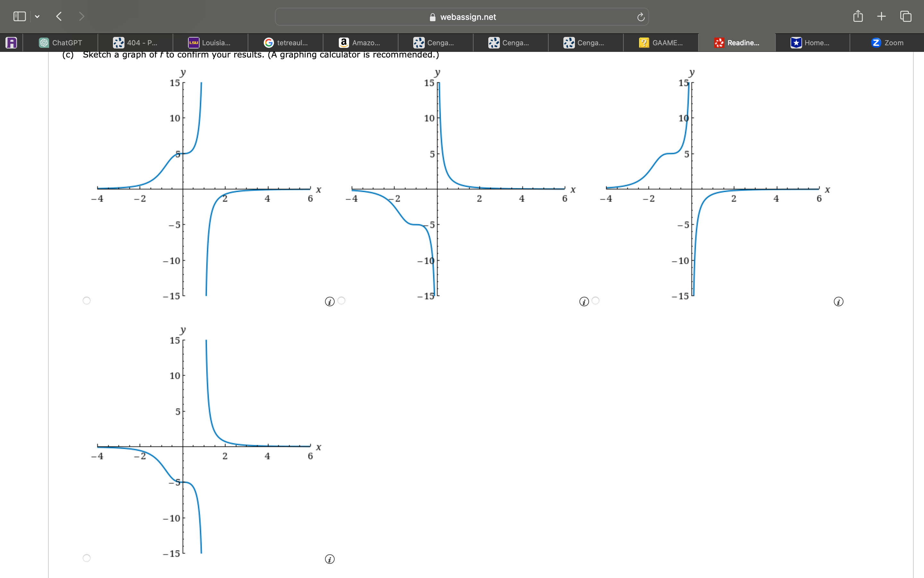Switch to the tetreaul... Google tab

pos(286,42)
